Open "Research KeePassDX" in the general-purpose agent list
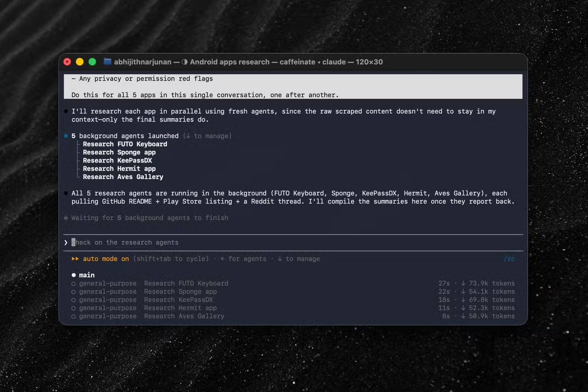Image resolution: width=588 pixels, height=392 pixels. pyautogui.click(x=179, y=300)
